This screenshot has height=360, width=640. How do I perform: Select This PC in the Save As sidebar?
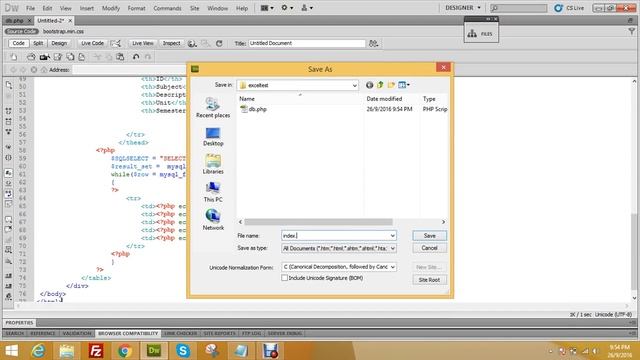coord(213,192)
